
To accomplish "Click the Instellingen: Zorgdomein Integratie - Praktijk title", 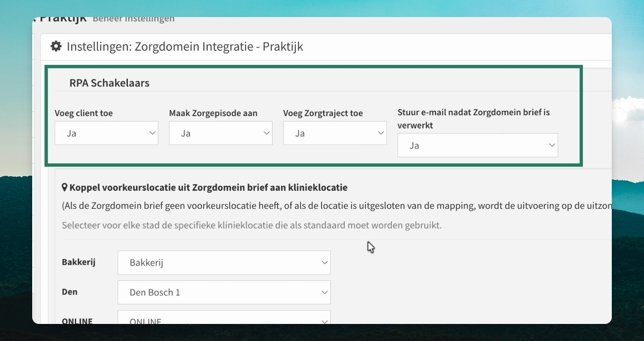I will (x=185, y=46).
